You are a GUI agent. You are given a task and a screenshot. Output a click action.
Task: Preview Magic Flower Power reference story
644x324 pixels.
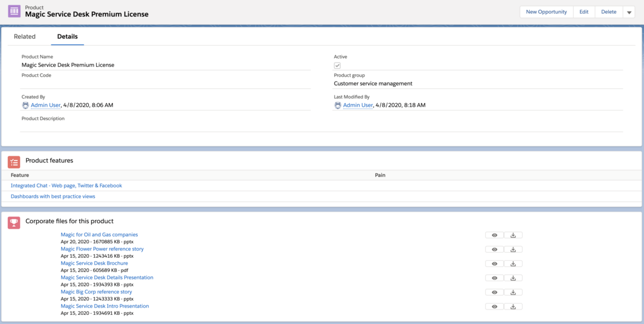pyautogui.click(x=494, y=249)
